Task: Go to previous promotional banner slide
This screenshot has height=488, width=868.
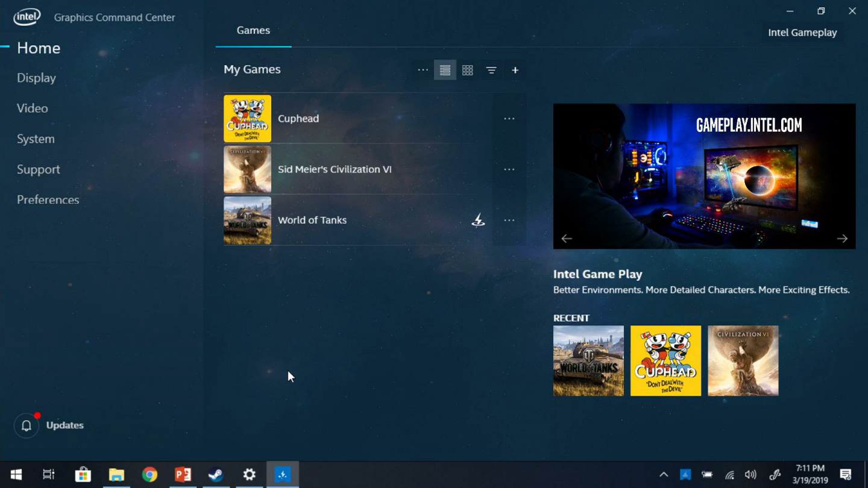Action: pyautogui.click(x=567, y=239)
